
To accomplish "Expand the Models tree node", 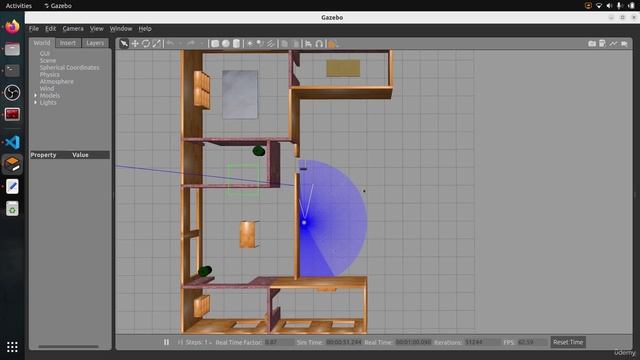I will [x=36, y=96].
